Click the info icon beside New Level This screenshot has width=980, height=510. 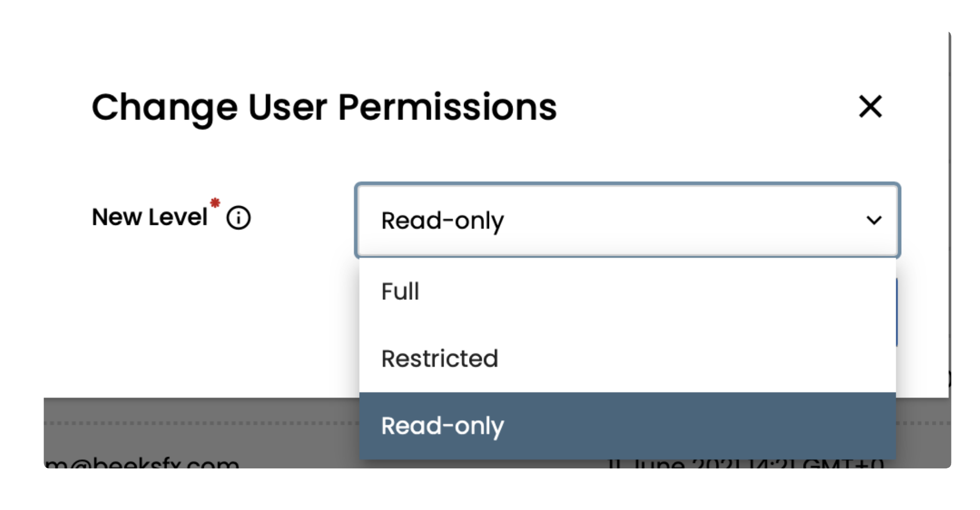point(239,218)
